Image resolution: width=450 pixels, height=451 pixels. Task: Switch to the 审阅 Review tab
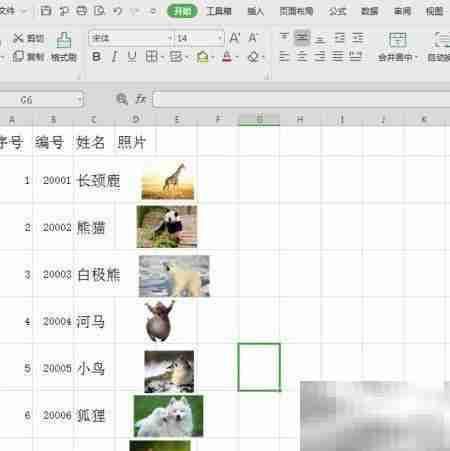(403, 11)
